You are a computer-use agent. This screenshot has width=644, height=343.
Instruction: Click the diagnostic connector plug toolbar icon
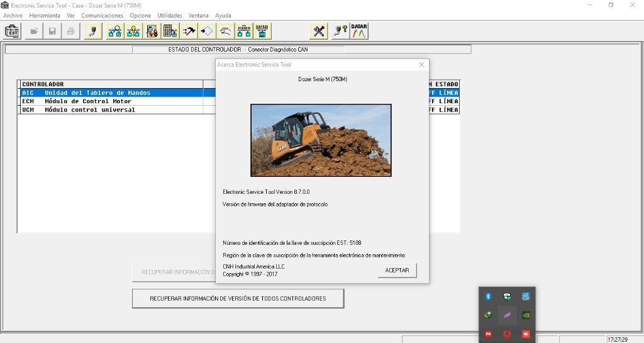93,31
